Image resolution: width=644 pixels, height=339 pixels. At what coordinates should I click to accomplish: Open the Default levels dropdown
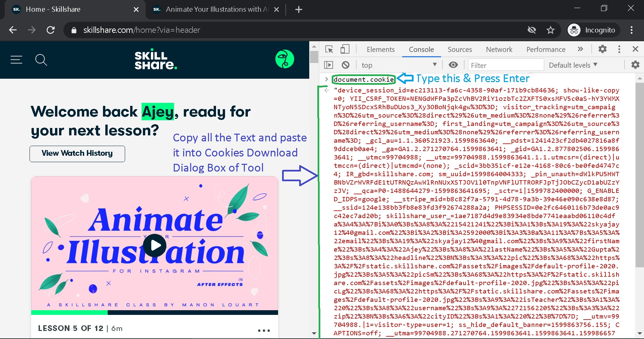coord(573,65)
